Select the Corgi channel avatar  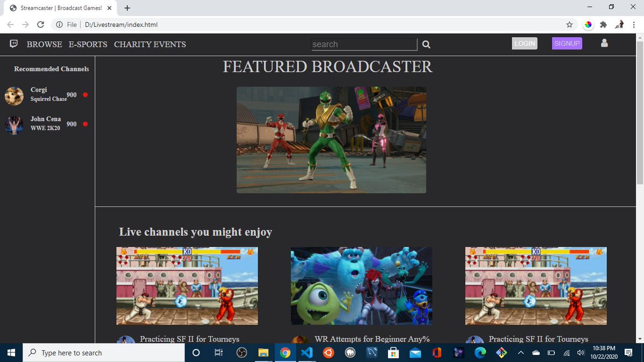(x=14, y=96)
